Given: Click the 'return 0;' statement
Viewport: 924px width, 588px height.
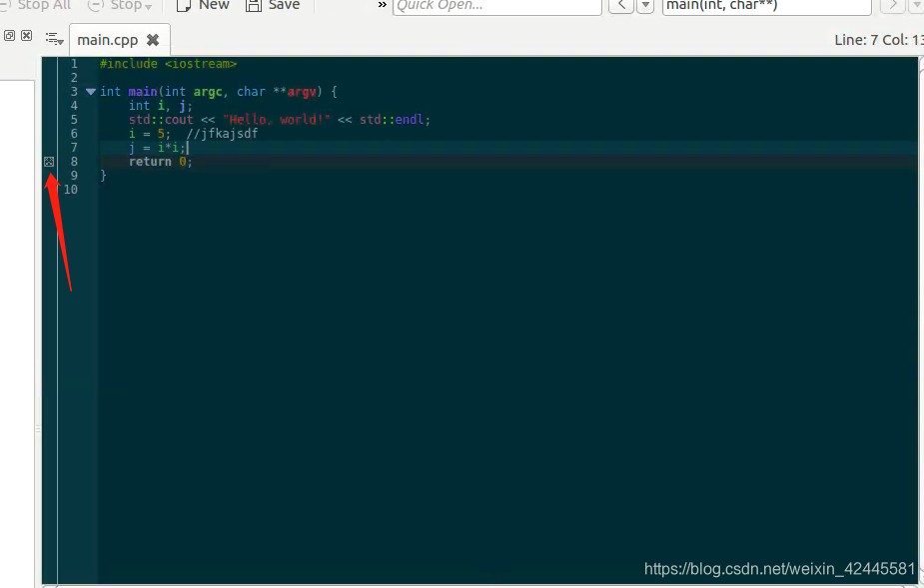Looking at the screenshot, I should click(x=160, y=162).
